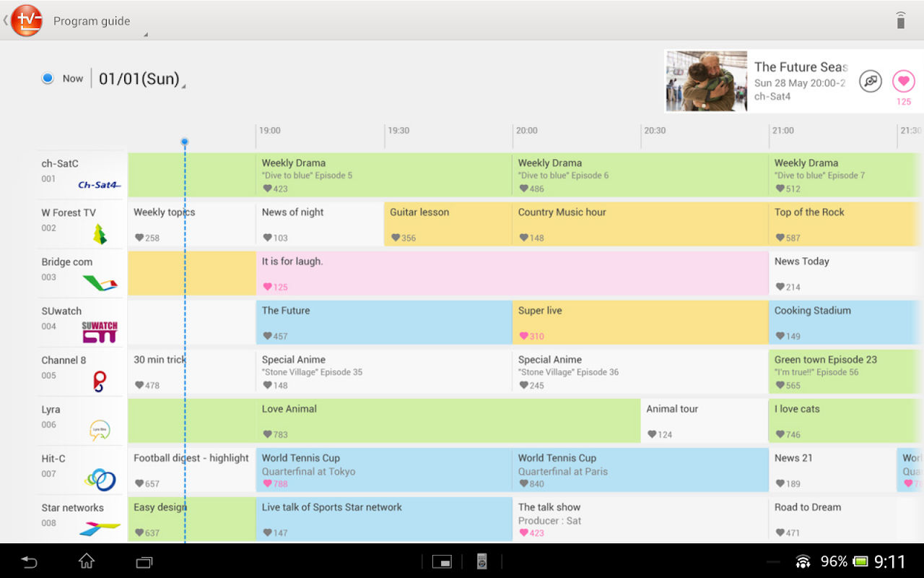The width and height of the screenshot is (924, 578).
Task: Select the Bridge com channel logo
Action: (100, 284)
